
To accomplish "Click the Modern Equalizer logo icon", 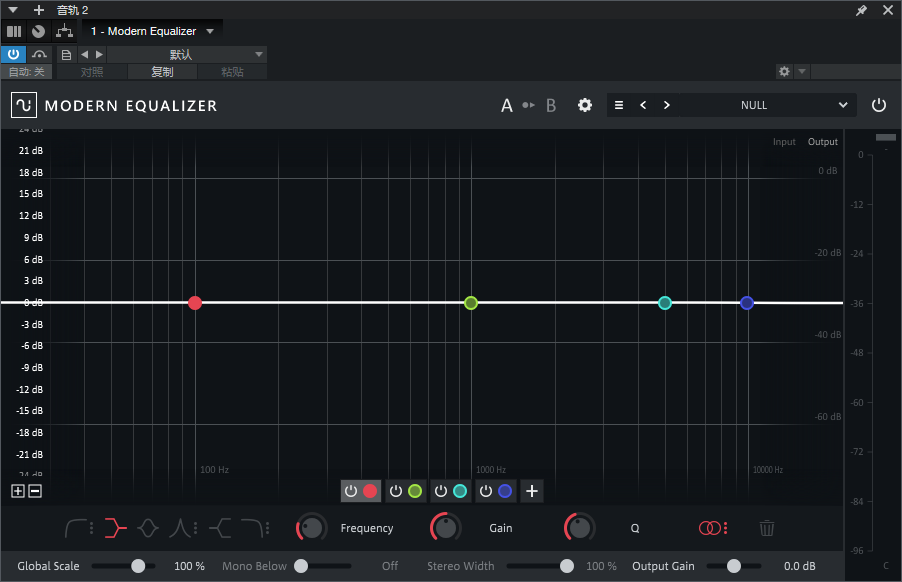I will (24, 105).
